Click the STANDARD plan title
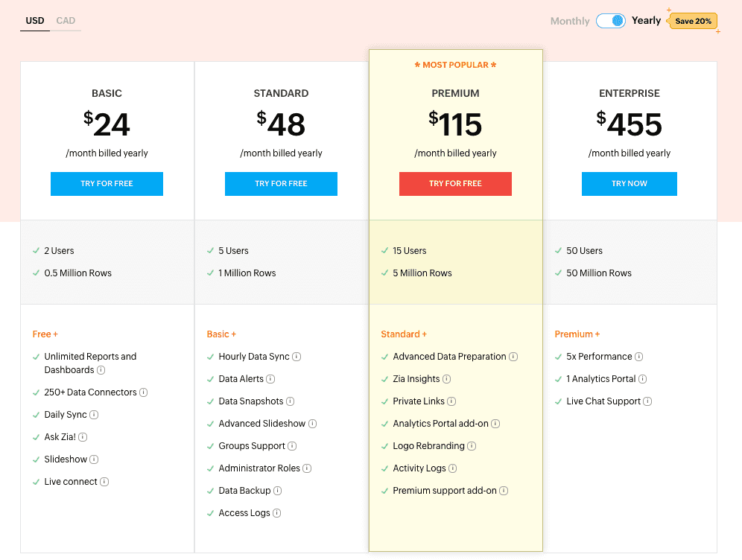 [x=281, y=93]
